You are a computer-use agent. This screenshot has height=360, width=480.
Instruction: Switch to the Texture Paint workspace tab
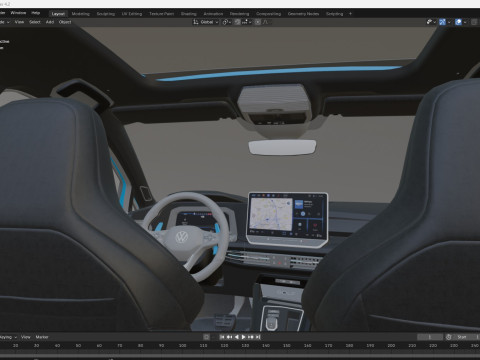click(161, 14)
